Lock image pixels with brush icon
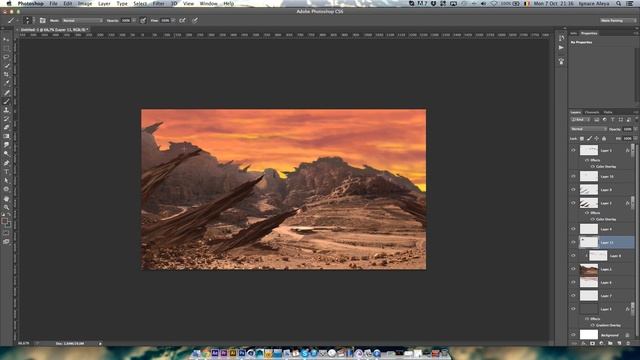 (589, 139)
